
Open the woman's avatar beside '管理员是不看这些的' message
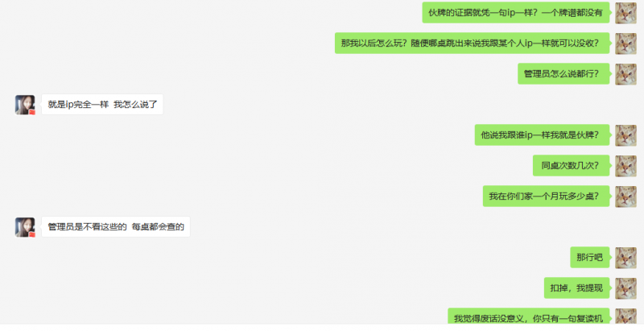coord(25,227)
